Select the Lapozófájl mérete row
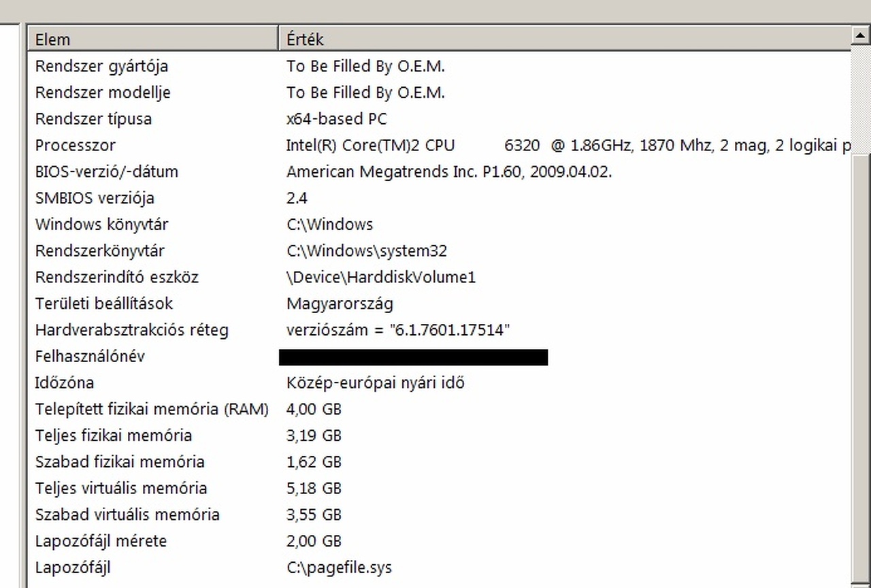The width and height of the screenshot is (871, 588). coord(101,541)
